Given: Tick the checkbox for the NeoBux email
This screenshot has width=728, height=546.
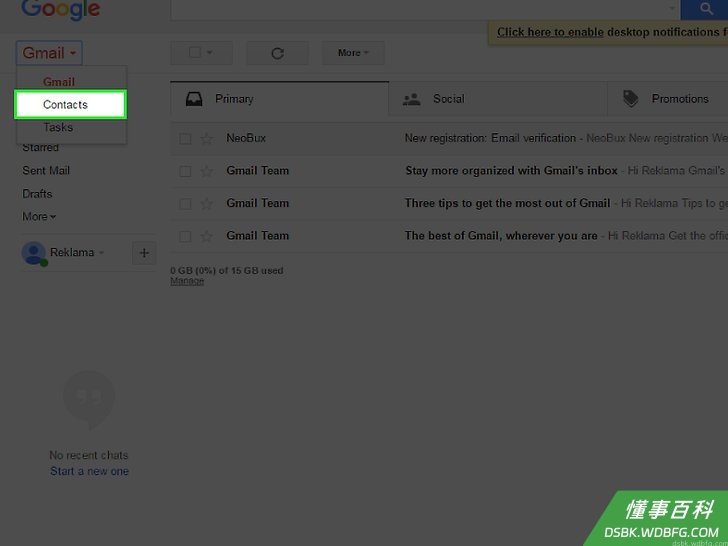Looking at the screenshot, I should coord(185,139).
